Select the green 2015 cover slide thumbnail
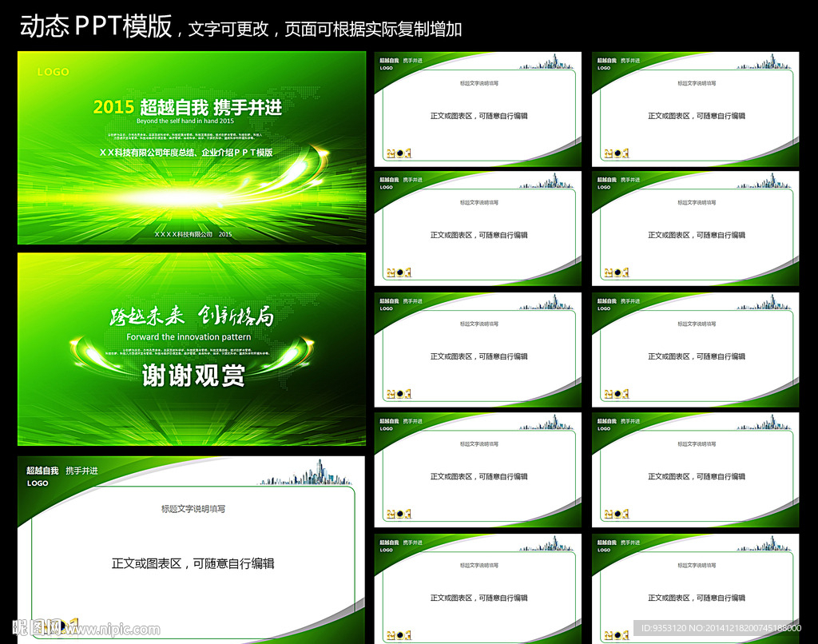The image size is (818, 644). tap(192, 148)
